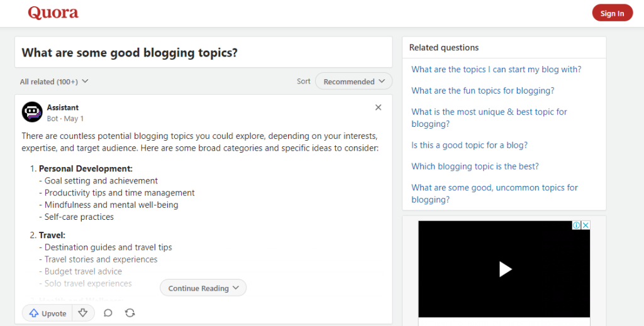This screenshot has height=326, width=644.
Task: Click the Assistant author name
Action: pos(62,107)
